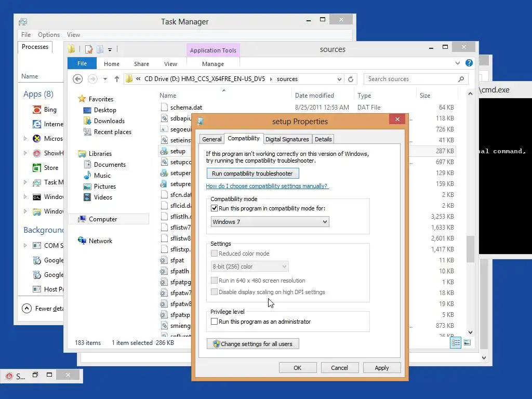Select the setup application file icon
The width and height of the screenshot is (532, 399).
pos(164,151)
